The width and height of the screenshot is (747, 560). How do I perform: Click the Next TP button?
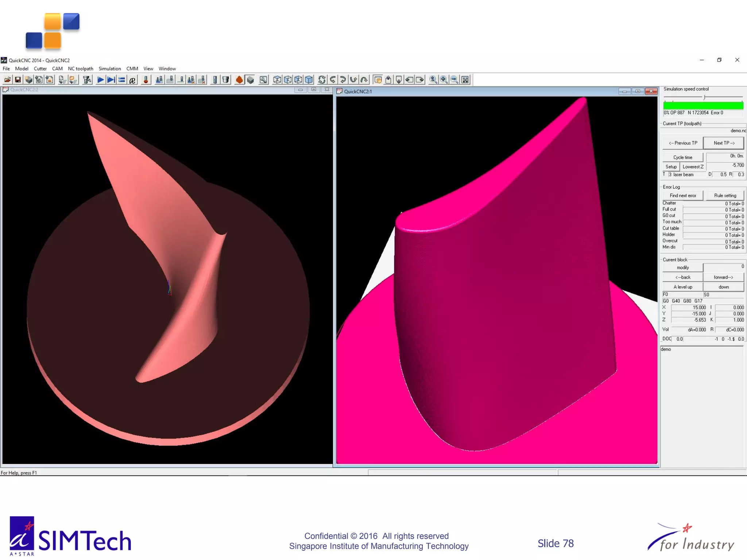[x=724, y=143]
